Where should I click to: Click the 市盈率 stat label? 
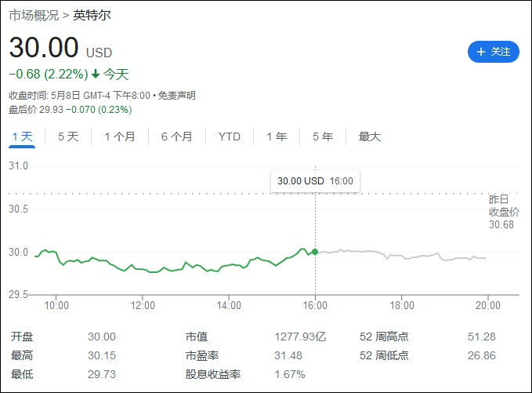coord(202,355)
